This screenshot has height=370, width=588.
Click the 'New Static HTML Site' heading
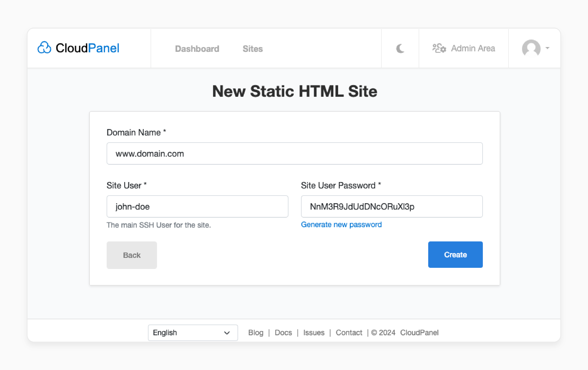(x=294, y=91)
